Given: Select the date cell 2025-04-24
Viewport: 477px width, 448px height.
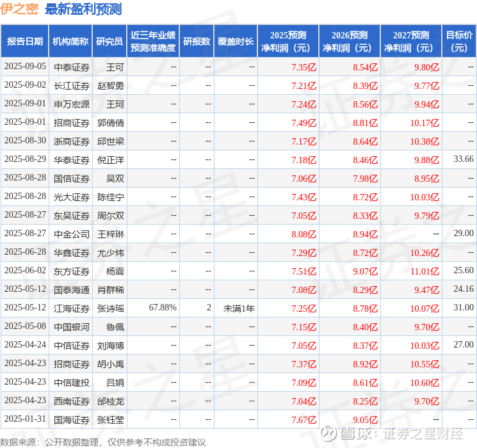Looking at the screenshot, I should pyautogui.click(x=25, y=344).
